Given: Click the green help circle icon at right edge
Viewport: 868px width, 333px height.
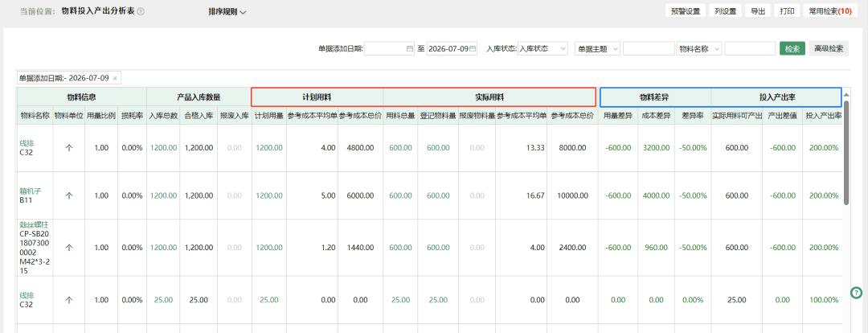Looking at the screenshot, I should point(857,293).
